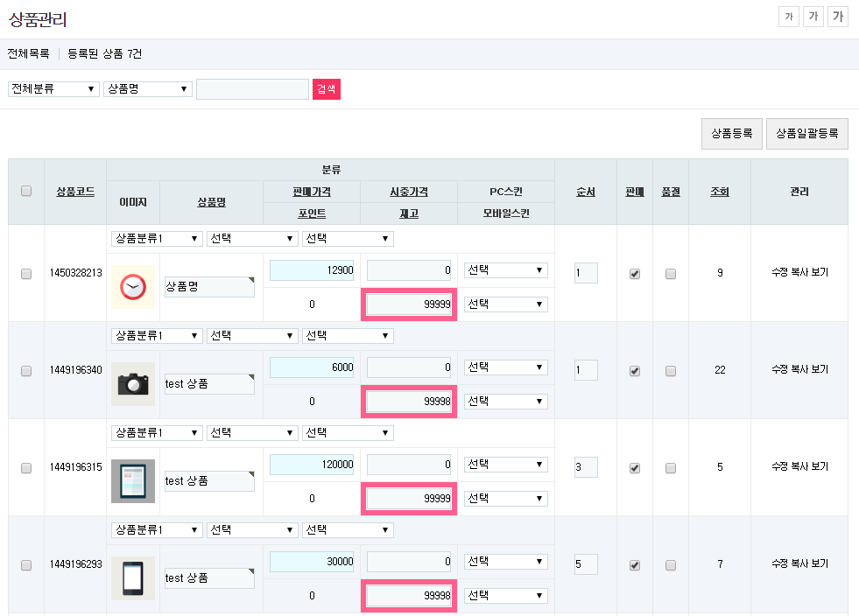Open the 모바일스킨 dropdown for product 1449196315
The width and height of the screenshot is (859, 616).
[505, 498]
